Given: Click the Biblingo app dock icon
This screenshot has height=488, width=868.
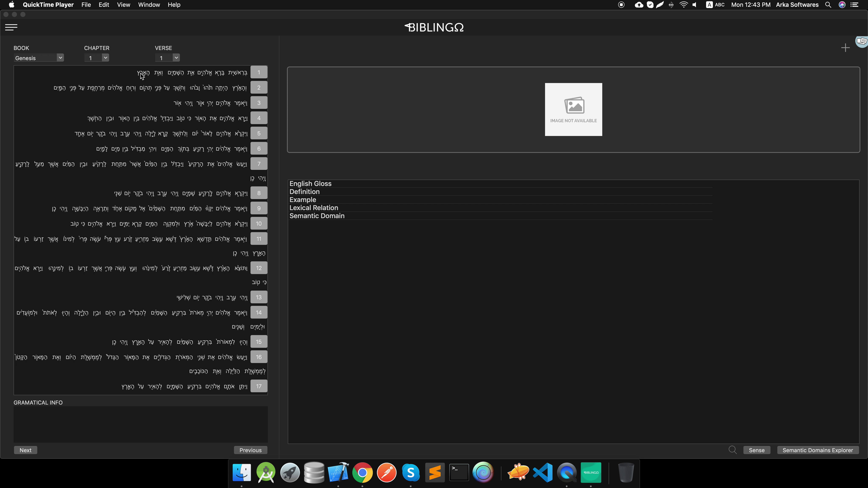Looking at the screenshot, I should (591, 473).
